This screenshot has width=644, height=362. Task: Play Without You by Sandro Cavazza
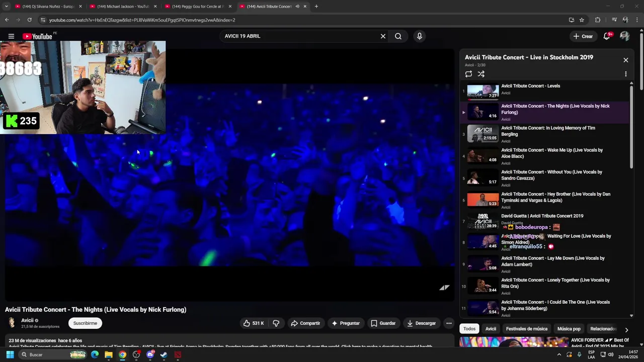[545, 178]
